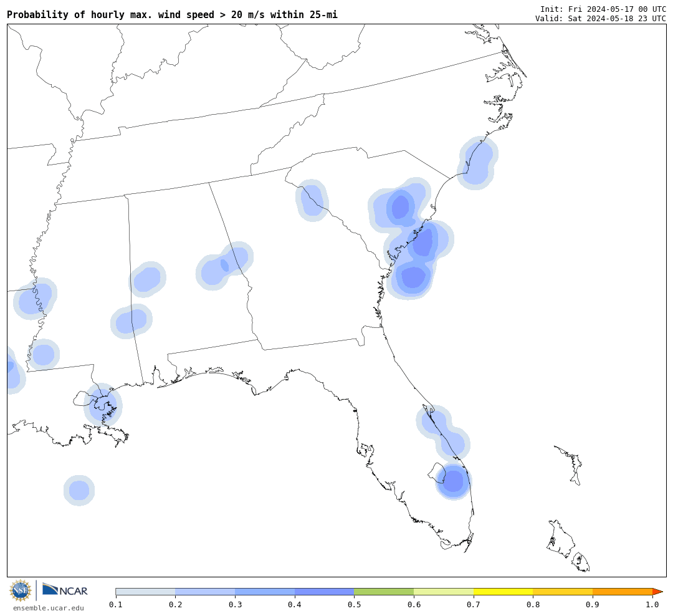Click the 0.5–0.6 green colorbar segment
The width and height of the screenshot is (673, 616).
point(384,592)
